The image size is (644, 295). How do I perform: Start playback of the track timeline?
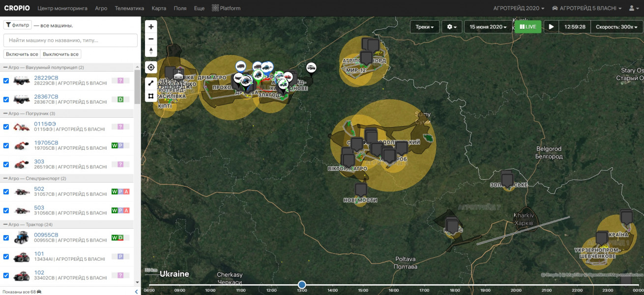(551, 27)
